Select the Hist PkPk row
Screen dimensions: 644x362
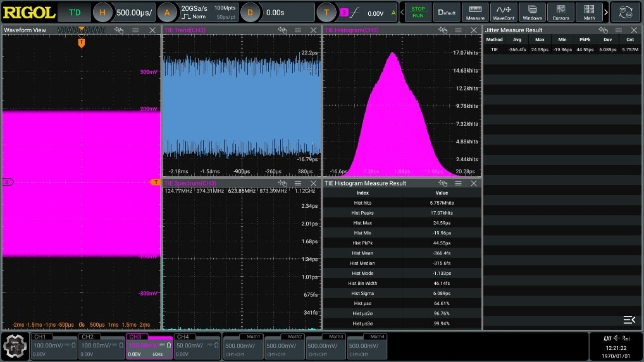[x=402, y=243]
